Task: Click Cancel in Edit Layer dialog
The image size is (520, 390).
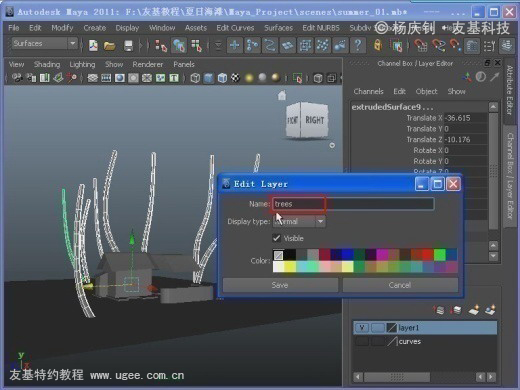Action: tap(400, 285)
